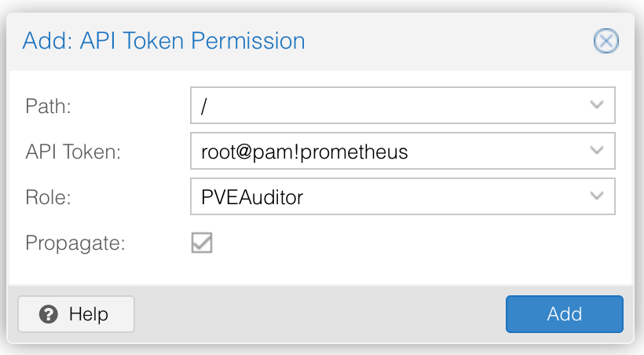The height and width of the screenshot is (355, 644).
Task: Open the API Token dropdown chevron
Action: (x=596, y=150)
